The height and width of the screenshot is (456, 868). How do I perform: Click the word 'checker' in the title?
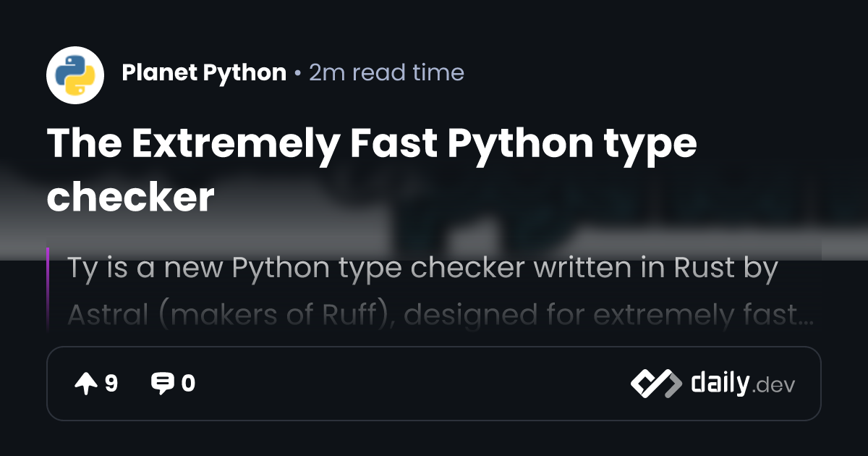click(130, 197)
